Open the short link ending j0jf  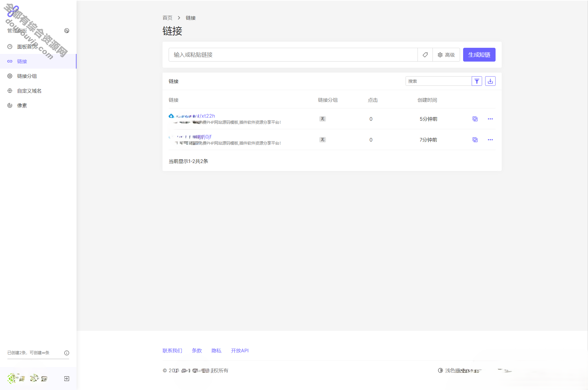(193, 137)
